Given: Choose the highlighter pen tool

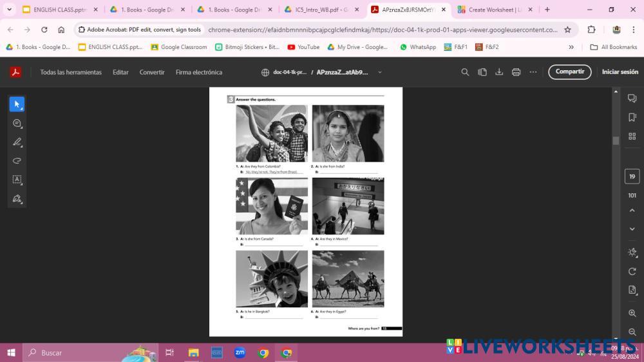Looking at the screenshot, I should [x=17, y=142].
